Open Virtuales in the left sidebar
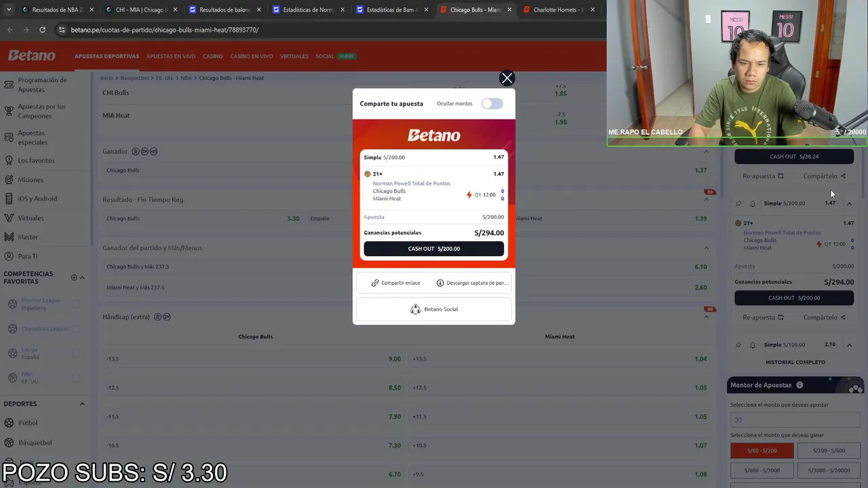Viewport: 868px width, 488px height. [x=31, y=218]
